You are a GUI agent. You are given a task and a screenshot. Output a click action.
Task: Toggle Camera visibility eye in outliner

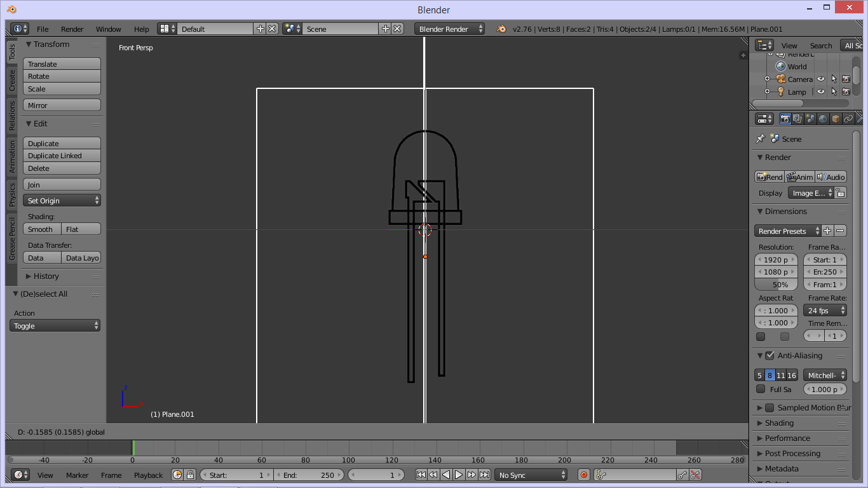821,79
